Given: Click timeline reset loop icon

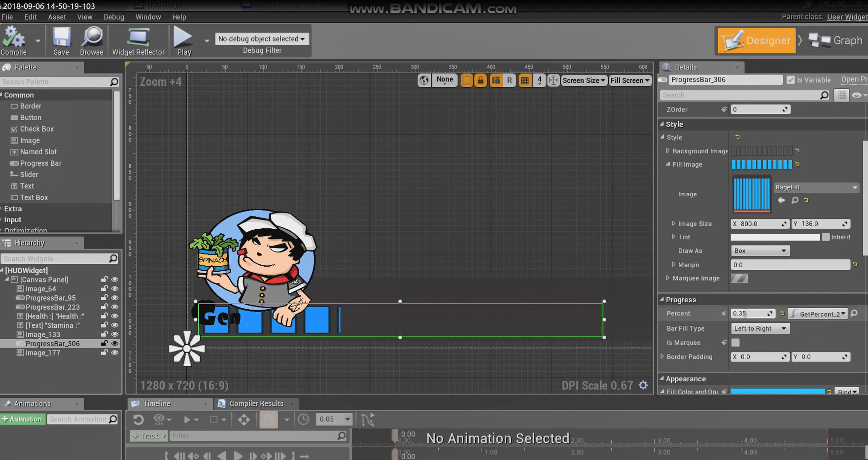Looking at the screenshot, I should click(139, 420).
